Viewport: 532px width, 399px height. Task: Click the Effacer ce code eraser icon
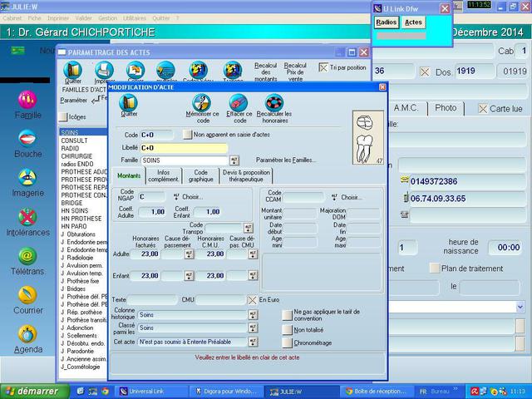[239, 103]
